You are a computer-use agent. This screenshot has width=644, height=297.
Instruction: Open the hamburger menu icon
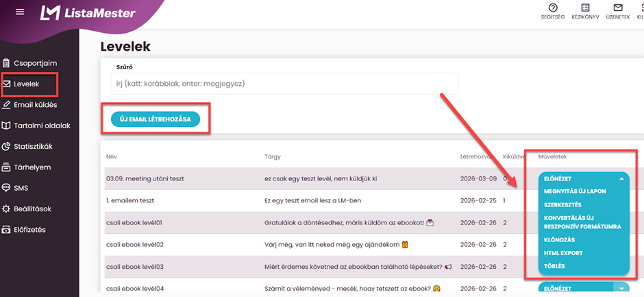20,12
